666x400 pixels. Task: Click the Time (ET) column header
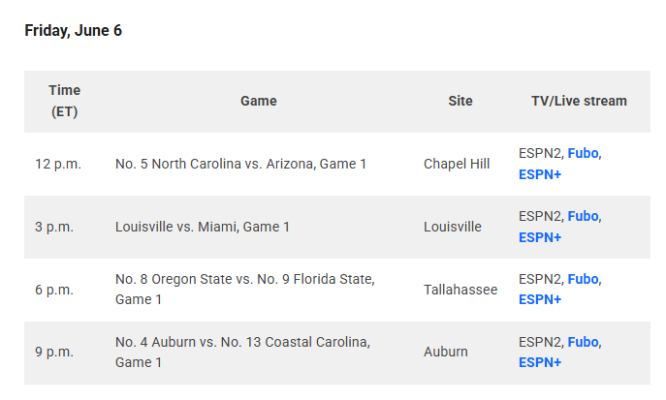click(x=65, y=101)
